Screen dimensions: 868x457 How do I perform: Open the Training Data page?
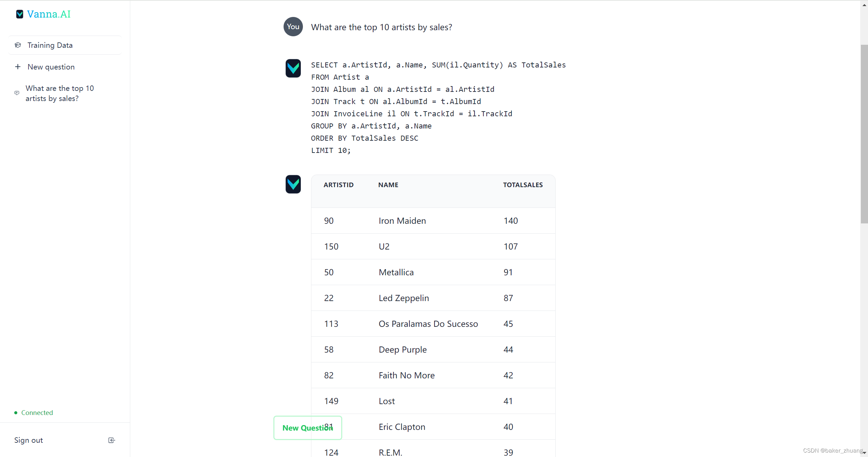(x=50, y=45)
